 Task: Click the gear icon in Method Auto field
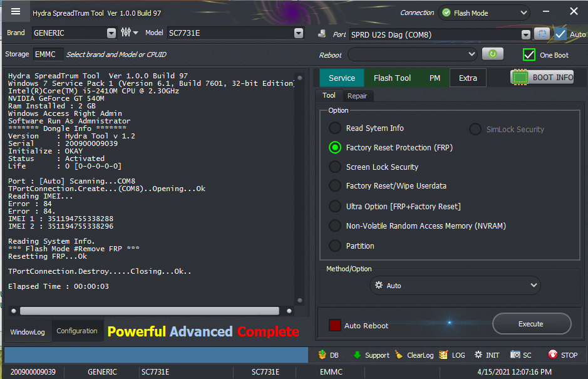[x=379, y=285]
